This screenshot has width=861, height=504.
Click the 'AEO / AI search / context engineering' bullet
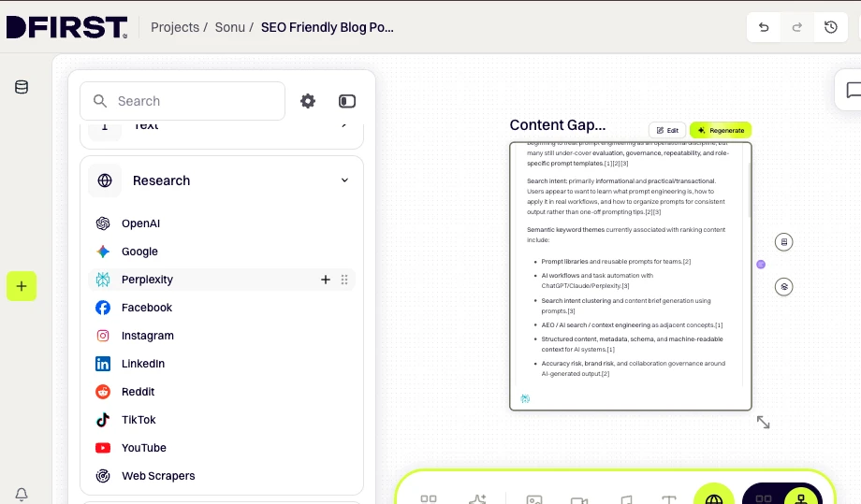pos(632,325)
